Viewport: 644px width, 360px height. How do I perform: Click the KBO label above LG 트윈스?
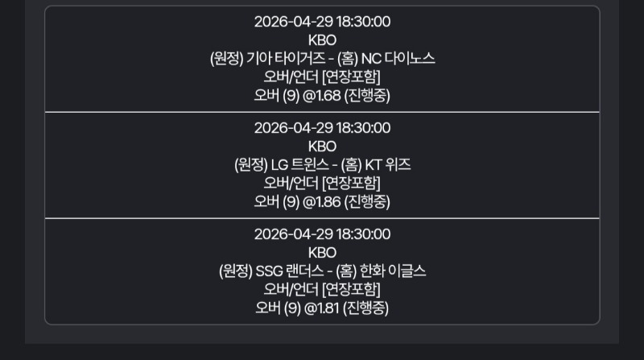(x=322, y=147)
